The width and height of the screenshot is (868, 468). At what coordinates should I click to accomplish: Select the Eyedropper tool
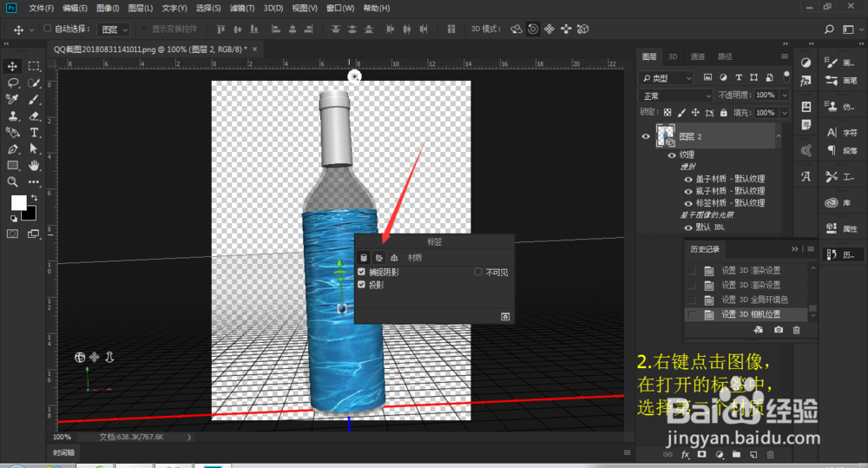(x=12, y=100)
